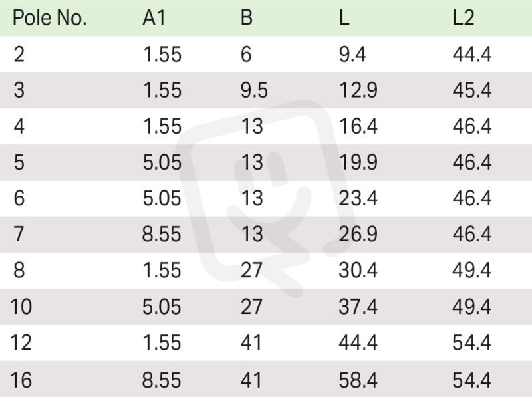Click the B column header
Viewport: 532px width, 397px height.
coord(247,17)
